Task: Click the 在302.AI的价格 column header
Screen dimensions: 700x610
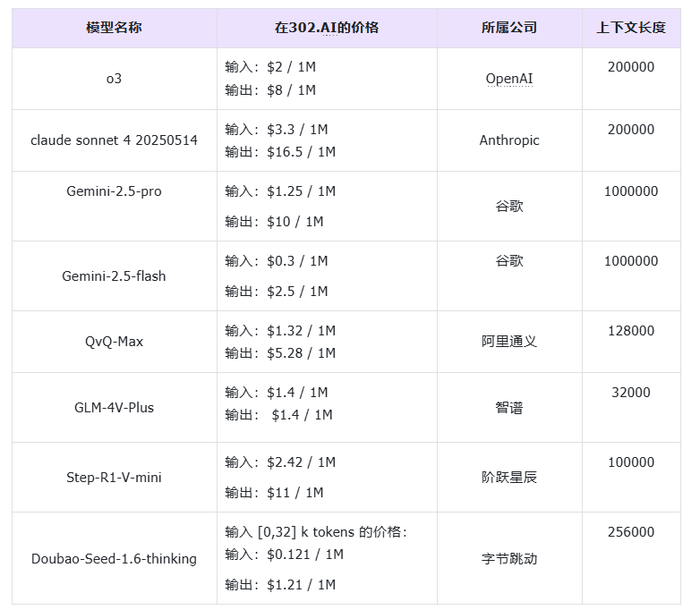Action: click(x=327, y=28)
